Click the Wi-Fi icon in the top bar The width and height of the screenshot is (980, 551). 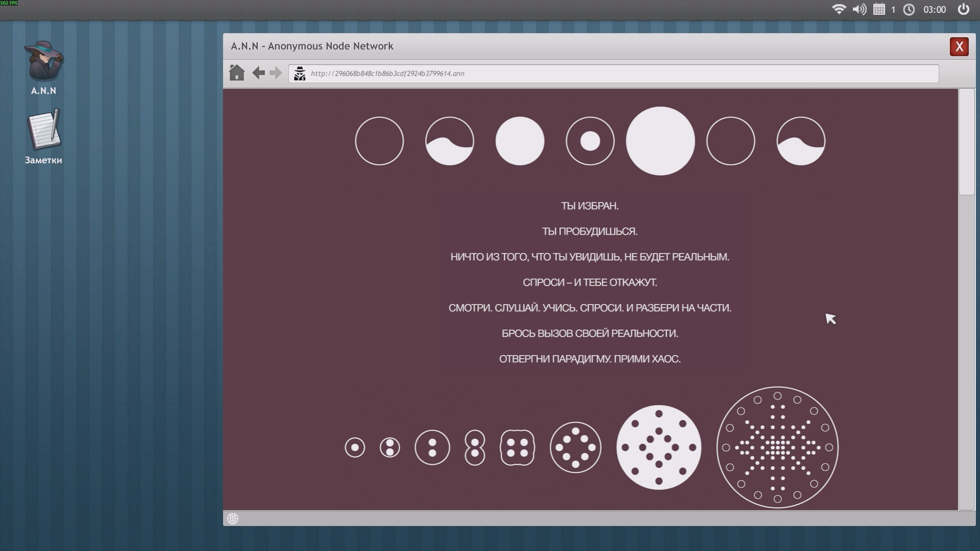(x=838, y=9)
